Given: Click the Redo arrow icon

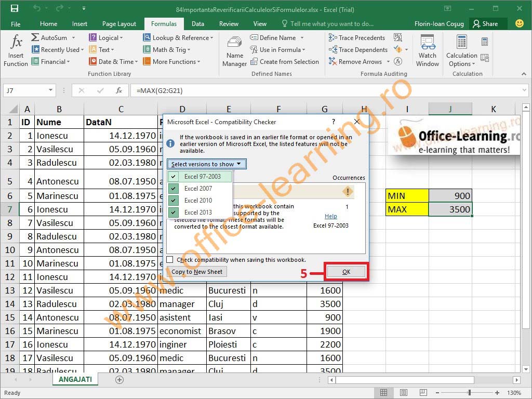Looking at the screenshot, I should pos(59,8).
